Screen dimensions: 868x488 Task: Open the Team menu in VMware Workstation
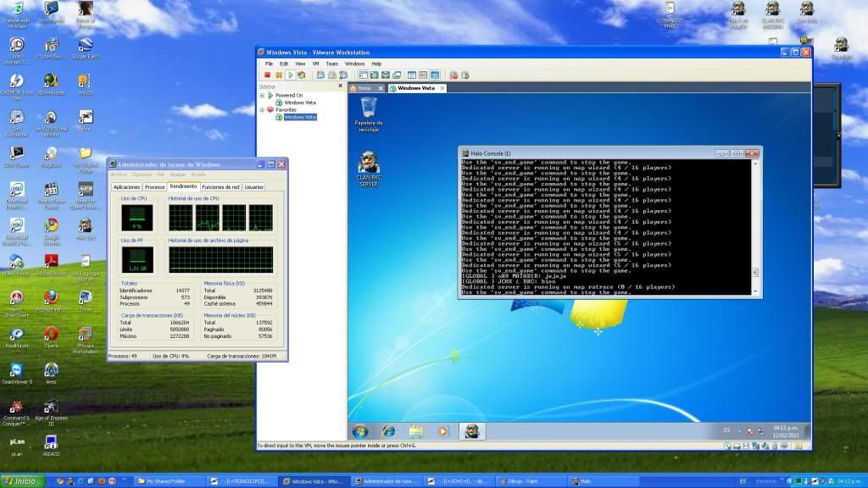coord(332,64)
